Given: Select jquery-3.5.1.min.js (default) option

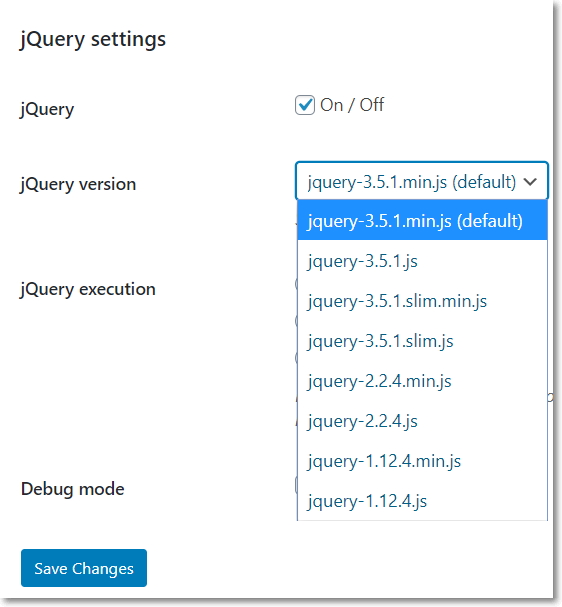Looking at the screenshot, I should [x=422, y=221].
